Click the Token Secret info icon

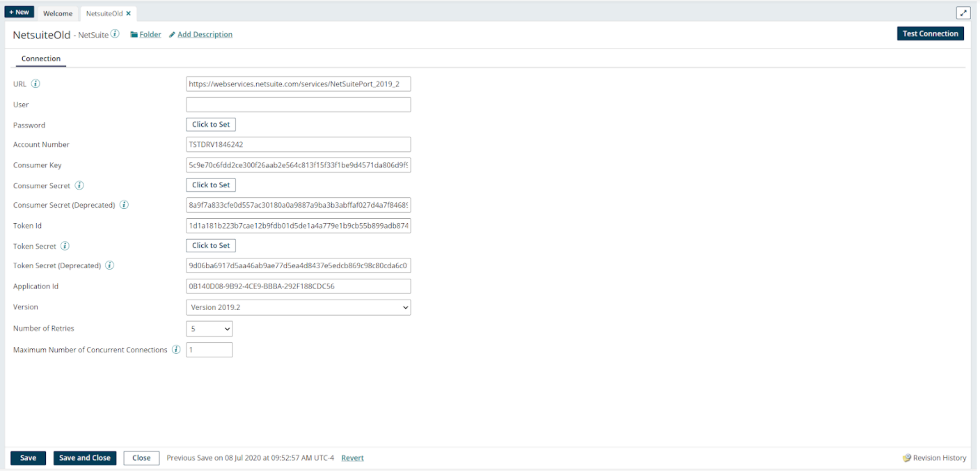(65, 245)
